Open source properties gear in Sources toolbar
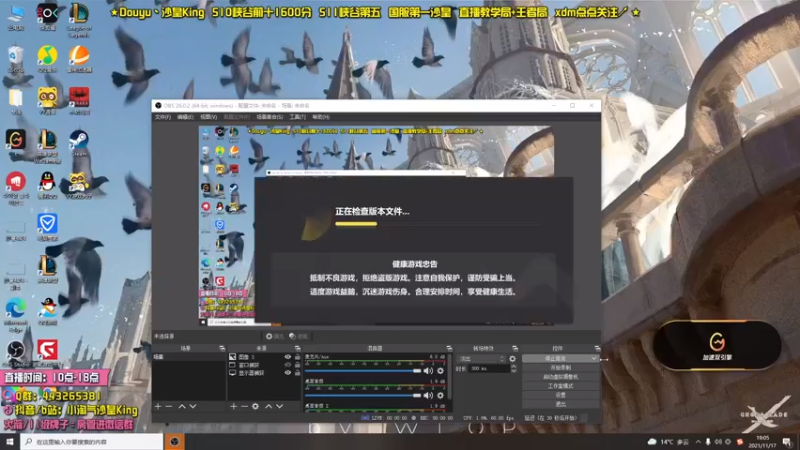Screen dimensions: 800x450 255,406
